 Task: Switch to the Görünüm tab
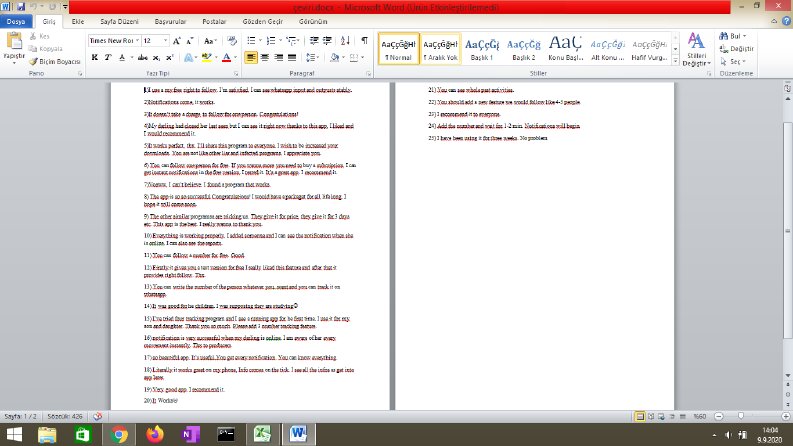[313, 22]
